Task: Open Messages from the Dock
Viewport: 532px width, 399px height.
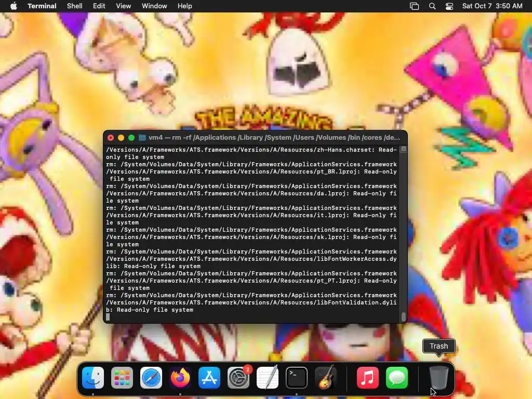Action: [397, 378]
